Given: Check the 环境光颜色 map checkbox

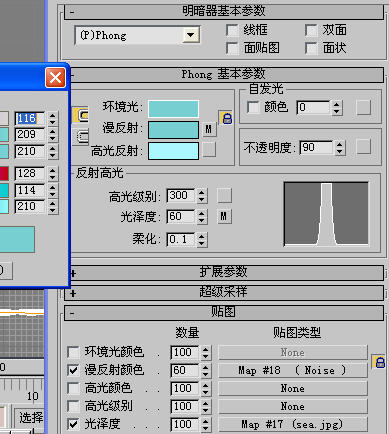Looking at the screenshot, I should point(73,352).
